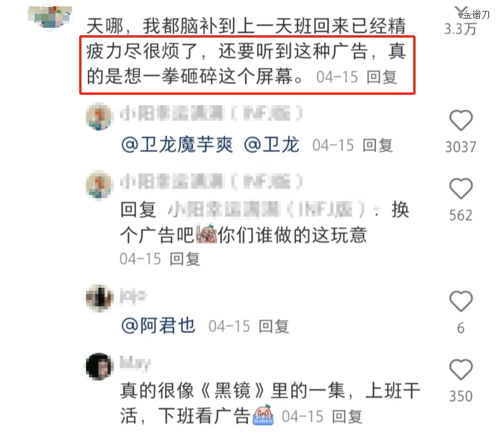Open dark avatar of 黑镜 commenter
This screenshot has width=504, height=445.
point(99,366)
